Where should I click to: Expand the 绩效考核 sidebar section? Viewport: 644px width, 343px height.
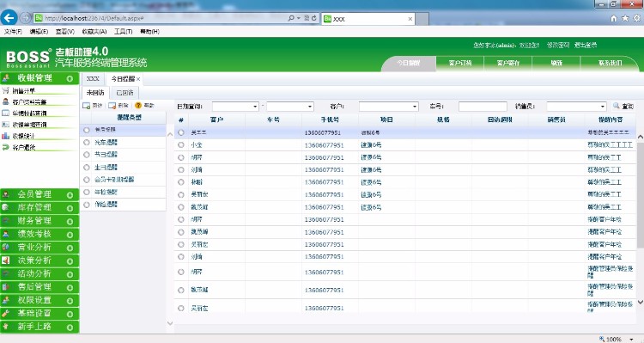pyautogui.click(x=70, y=235)
